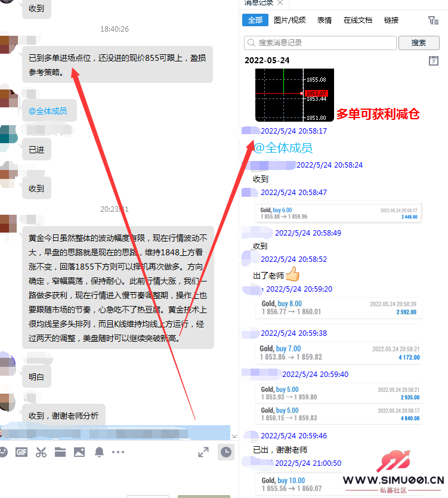Open the gold price chart thumbnail
The width and height of the screenshot is (448, 498).
tap(294, 94)
